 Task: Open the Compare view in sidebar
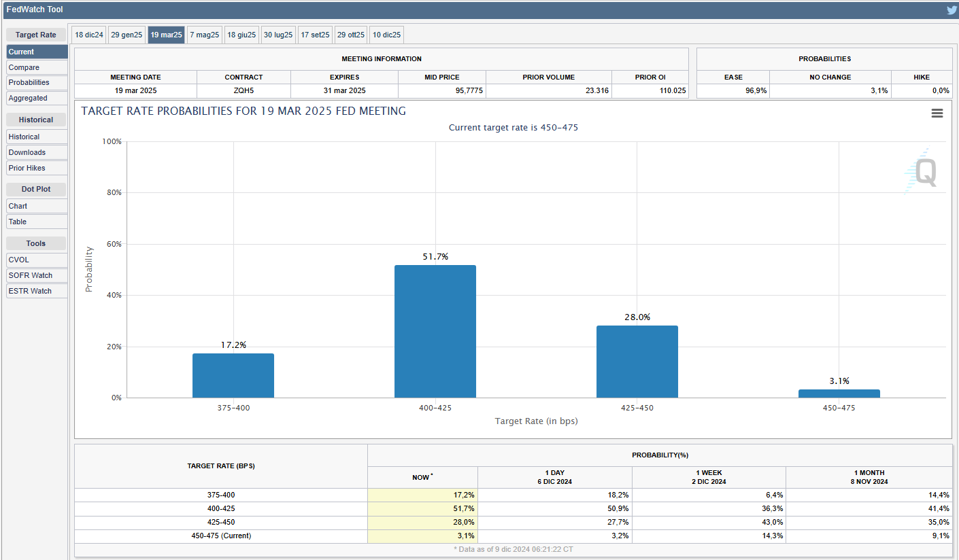[x=37, y=67]
